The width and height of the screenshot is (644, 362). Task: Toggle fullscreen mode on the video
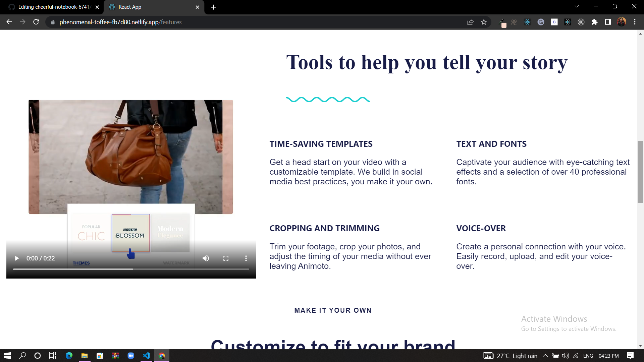(x=226, y=258)
